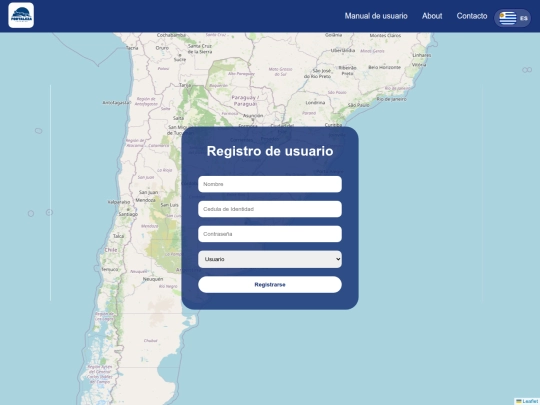Viewport: 540px width, 405px height.
Task: Click the Neuquén map label
Action: pos(153,279)
